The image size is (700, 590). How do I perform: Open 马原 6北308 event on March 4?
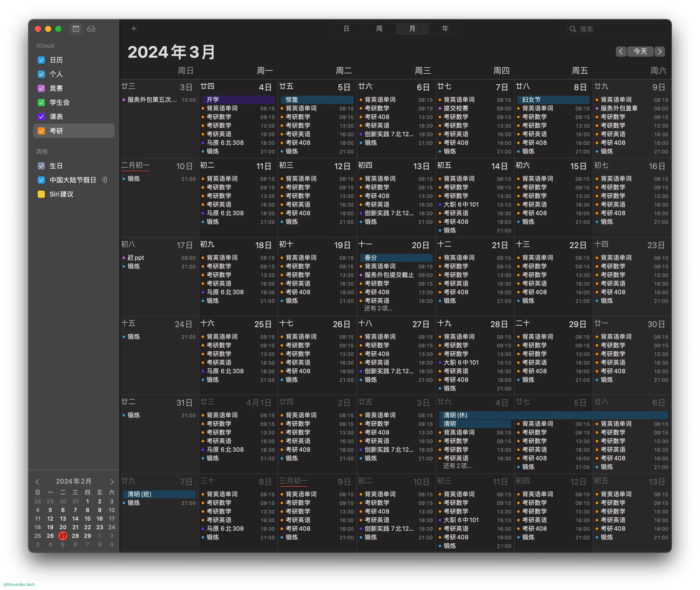pyautogui.click(x=238, y=143)
